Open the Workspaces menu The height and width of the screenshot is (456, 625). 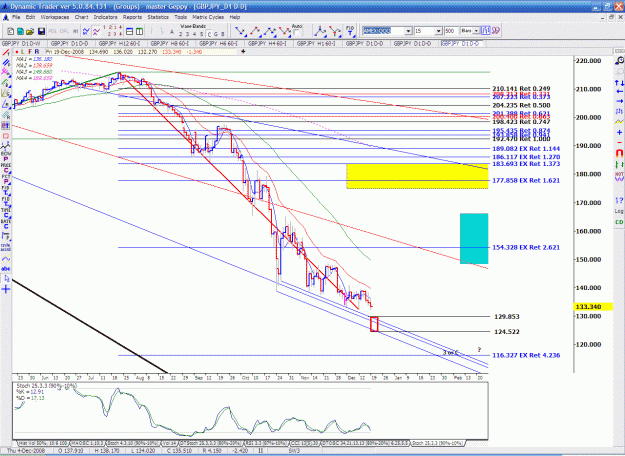pos(55,17)
